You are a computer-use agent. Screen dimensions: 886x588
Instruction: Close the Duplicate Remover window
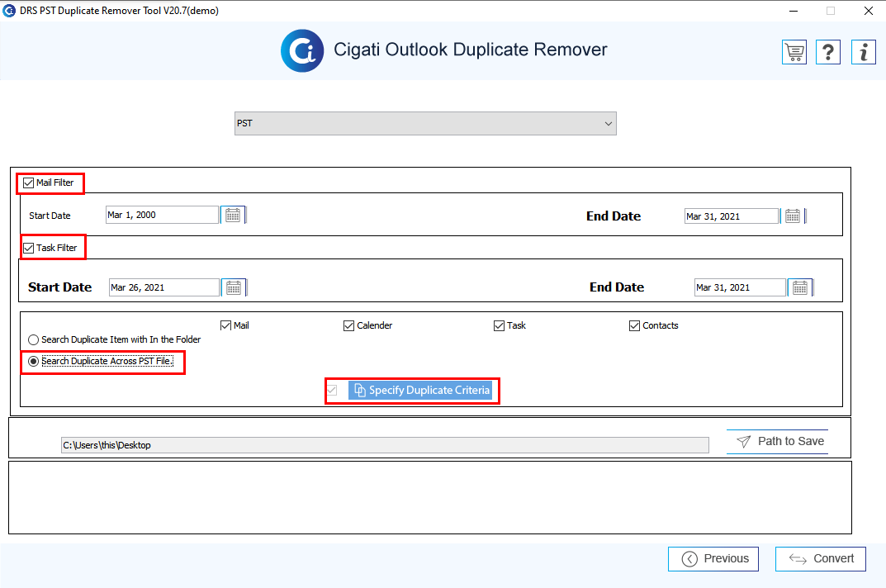(x=869, y=11)
